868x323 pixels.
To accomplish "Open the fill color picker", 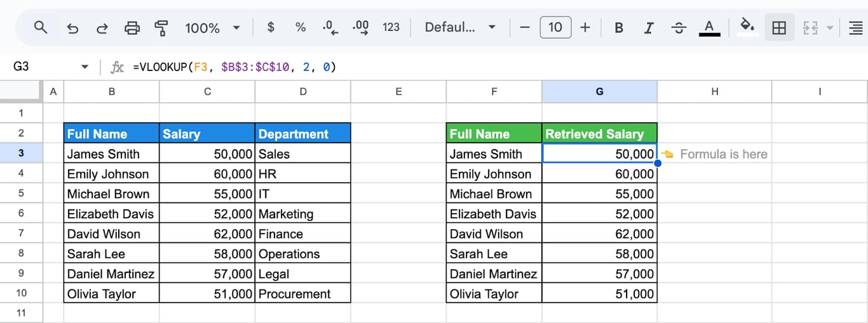I will 748,27.
